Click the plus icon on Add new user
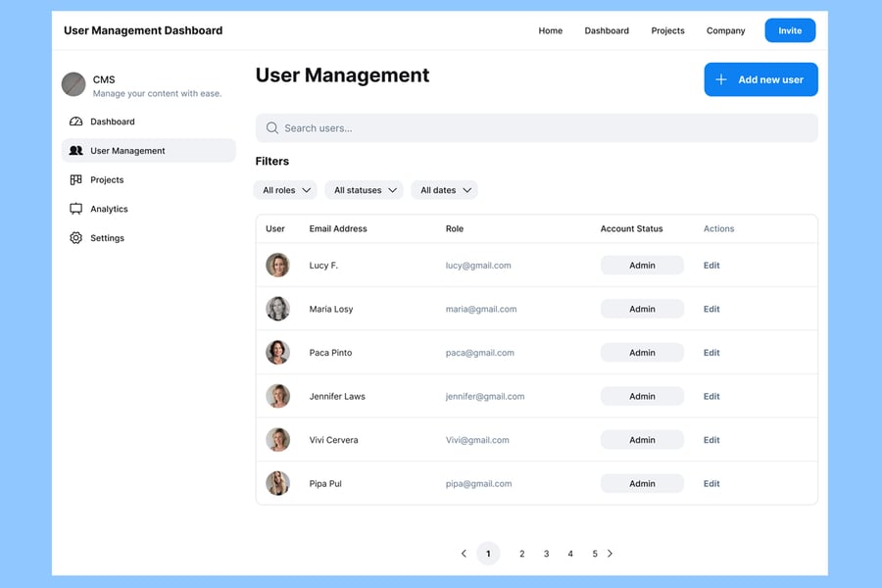The image size is (882, 588). coord(721,79)
